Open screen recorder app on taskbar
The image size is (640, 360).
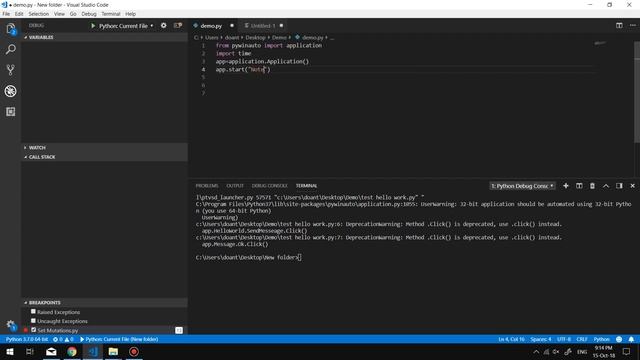pyautogui.click(x=134, y=351)
